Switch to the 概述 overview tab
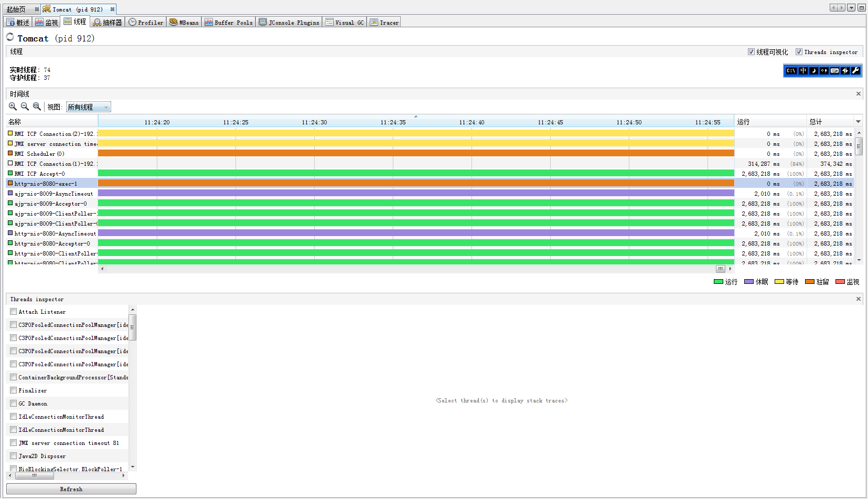 click(x=18, y=22)
